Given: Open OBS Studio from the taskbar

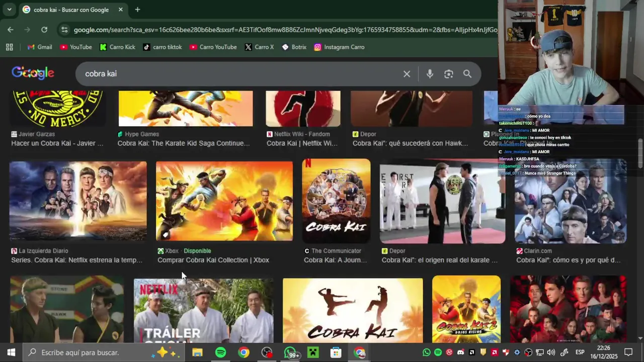Looking at the screenshot, I should click(x=267, y=352).
